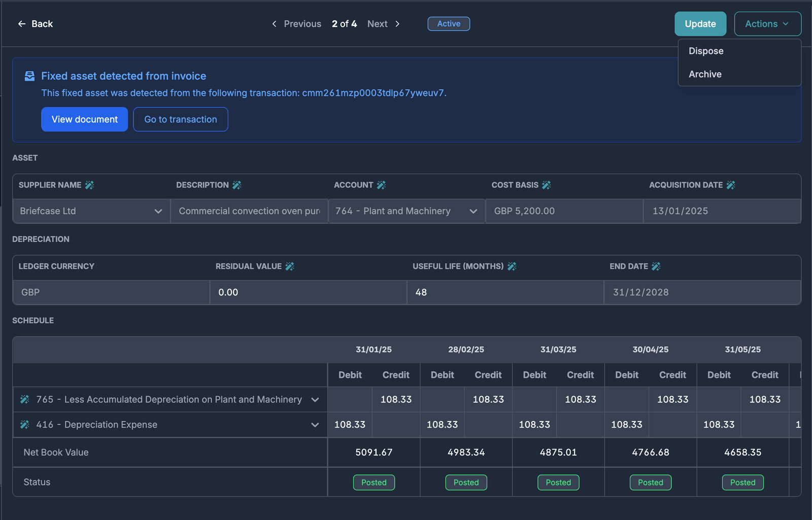Click the 31/05/25 schedule column header
This screenshot has width=812, height=520.
tap(743, 349)
